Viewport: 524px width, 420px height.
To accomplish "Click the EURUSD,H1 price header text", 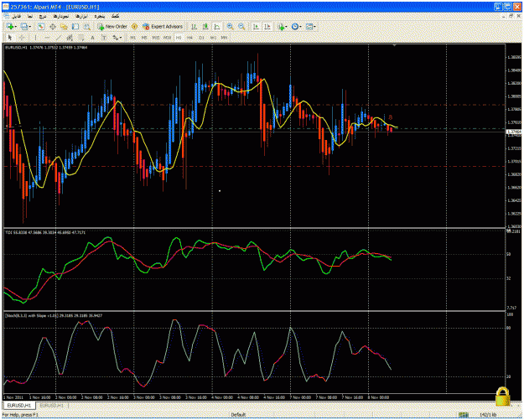I will (46, 48).
